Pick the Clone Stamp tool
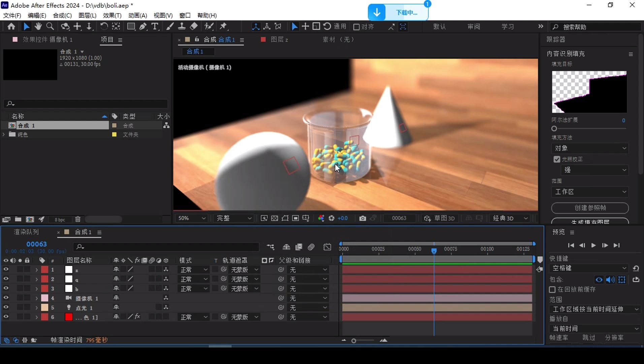The height and width of the screenshot is (364, 644). (182, 26)
